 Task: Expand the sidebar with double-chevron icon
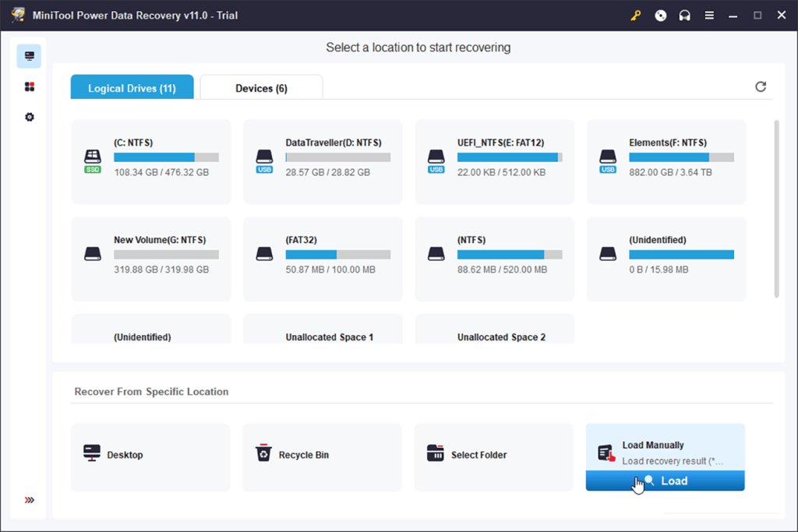point(30,500)
